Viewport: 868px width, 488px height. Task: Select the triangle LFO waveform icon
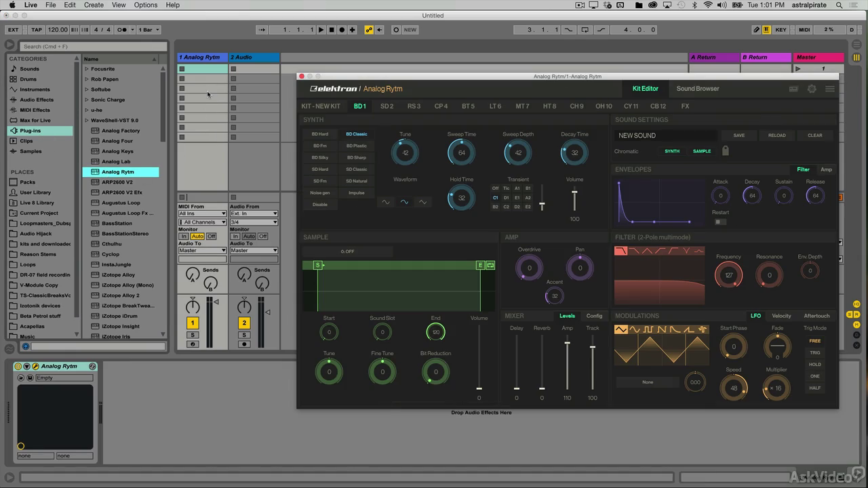pos(621,329)
